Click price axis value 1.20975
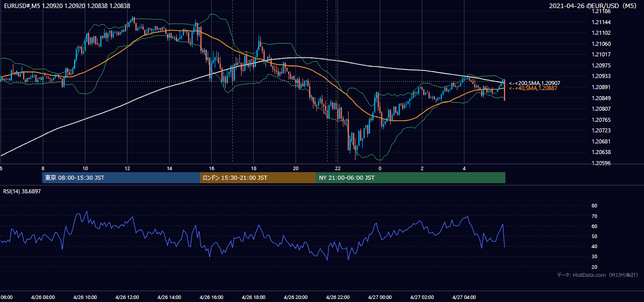644x302 pixels. [602, 65]
